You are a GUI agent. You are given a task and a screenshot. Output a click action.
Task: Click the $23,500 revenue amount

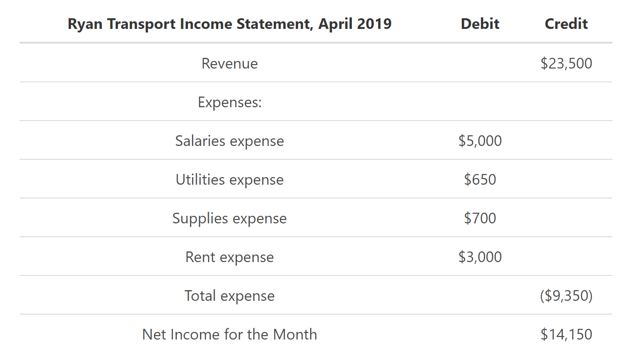(x=566, y=64)
